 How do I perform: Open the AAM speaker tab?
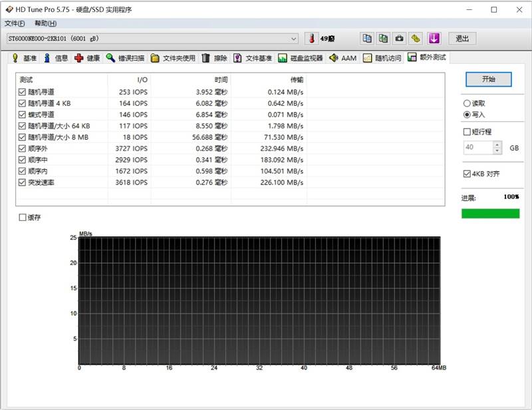click(x=342, y=58)
